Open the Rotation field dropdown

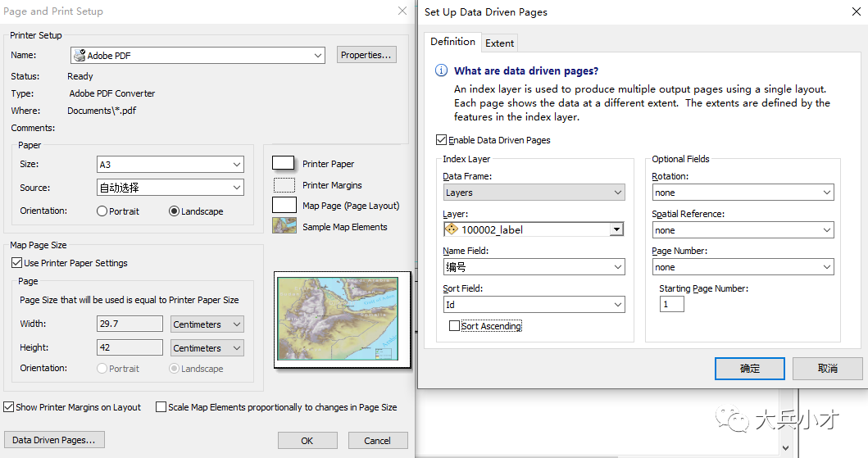point(743,193)
